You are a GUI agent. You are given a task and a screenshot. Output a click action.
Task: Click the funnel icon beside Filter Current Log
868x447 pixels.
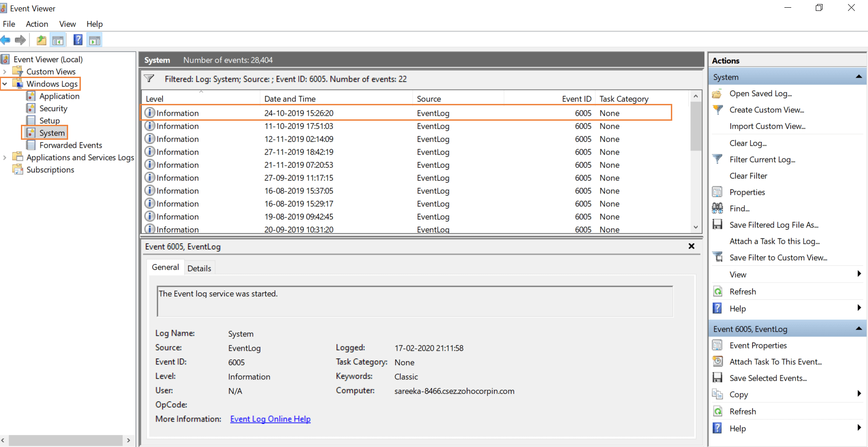(718, 159)
